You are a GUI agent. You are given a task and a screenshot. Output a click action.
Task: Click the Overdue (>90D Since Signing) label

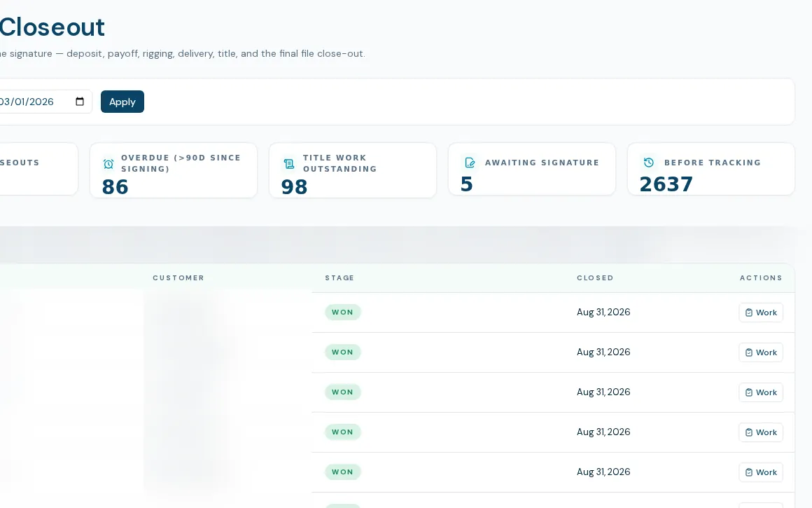pos(181,163)
